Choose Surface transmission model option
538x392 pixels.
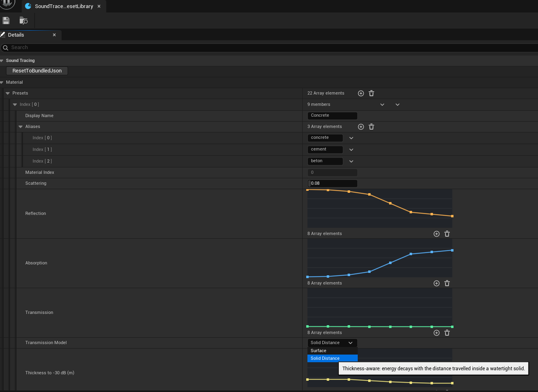tap(332, 351)
